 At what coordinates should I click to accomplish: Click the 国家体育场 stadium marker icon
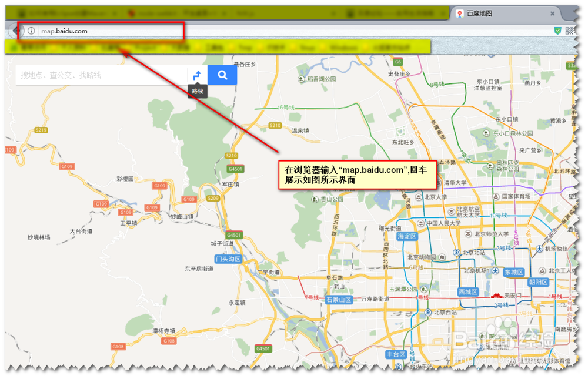(496, 196)
